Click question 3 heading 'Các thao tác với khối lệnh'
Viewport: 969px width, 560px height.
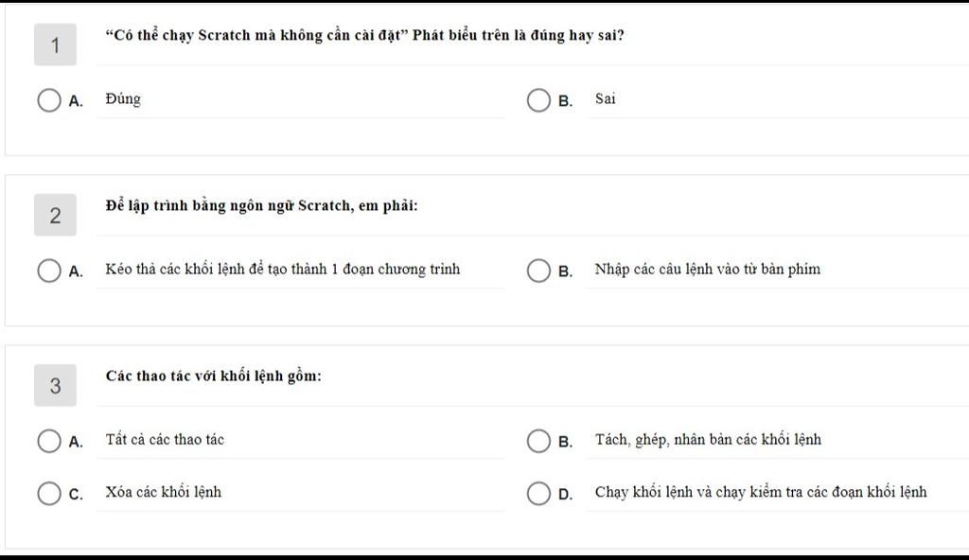click(x=213, y=376)
